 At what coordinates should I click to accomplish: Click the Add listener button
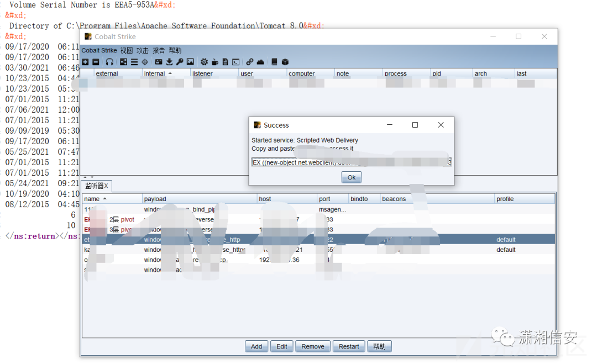256,346
